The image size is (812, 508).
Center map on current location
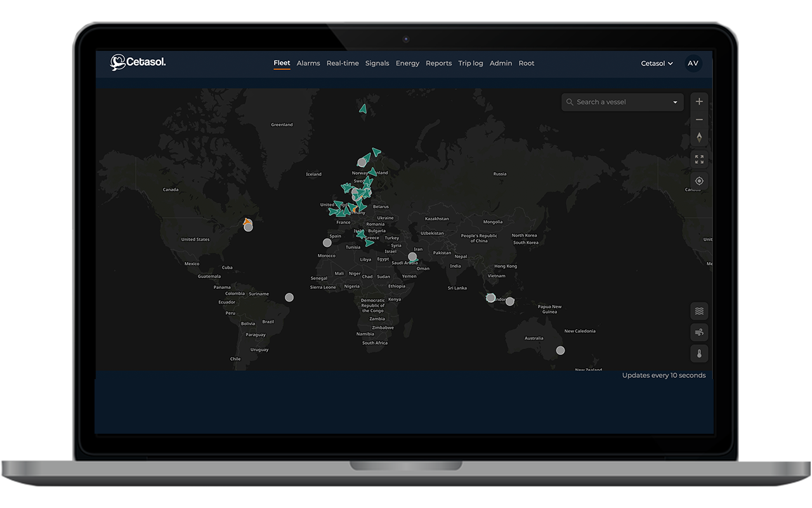pyautogui.click(x=699, y=181)
